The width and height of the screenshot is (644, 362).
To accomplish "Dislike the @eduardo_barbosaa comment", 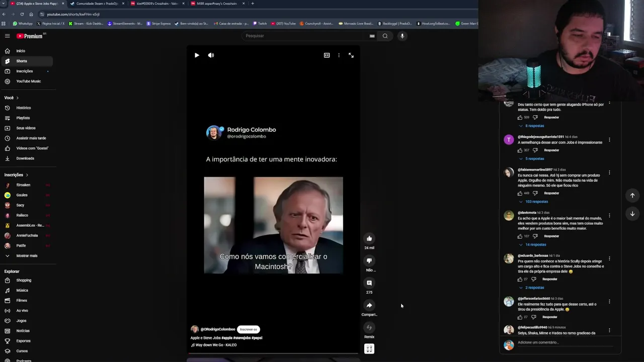I will click(534, 279).
